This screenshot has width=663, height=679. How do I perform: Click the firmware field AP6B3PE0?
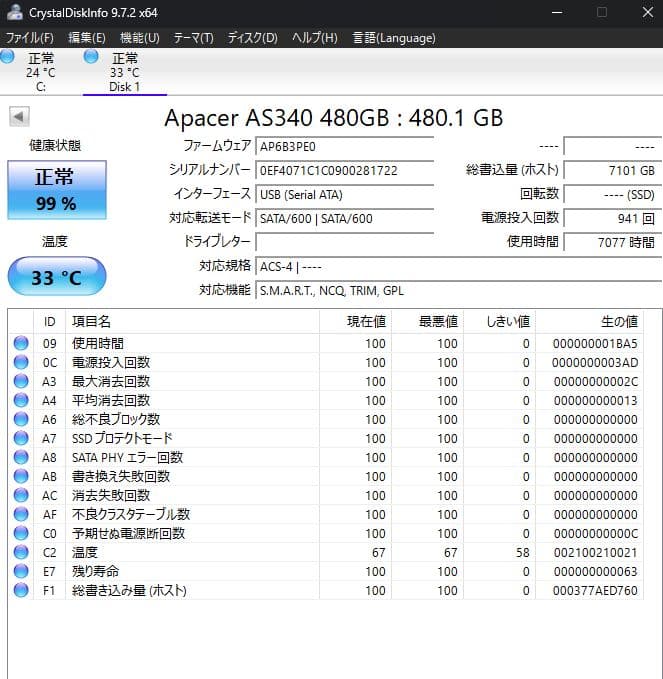pyautogui.click(x=345, y=146)
